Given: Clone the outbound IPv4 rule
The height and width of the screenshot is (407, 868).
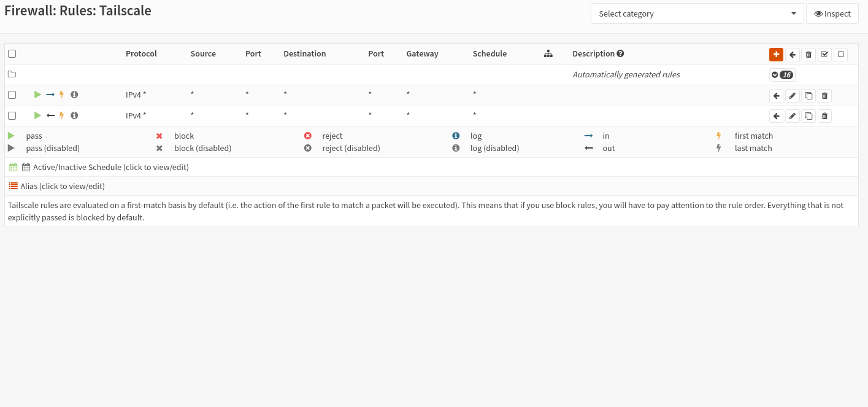Looking at the screenshot, I should click(808, 116).
